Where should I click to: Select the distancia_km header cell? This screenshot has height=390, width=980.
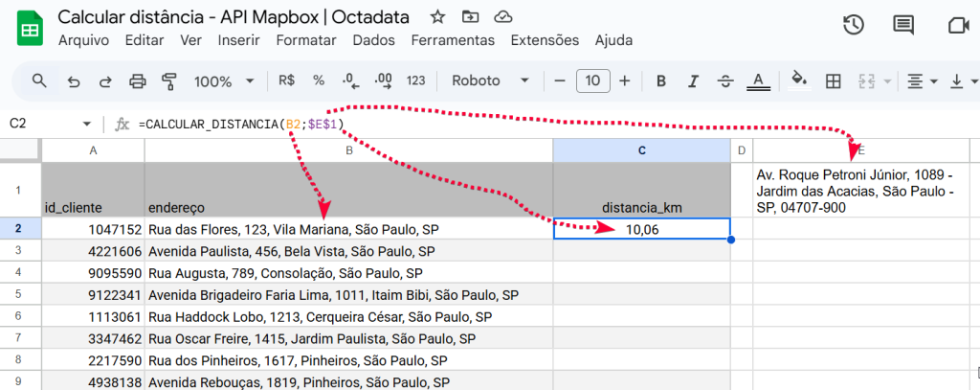pos(642,190)
